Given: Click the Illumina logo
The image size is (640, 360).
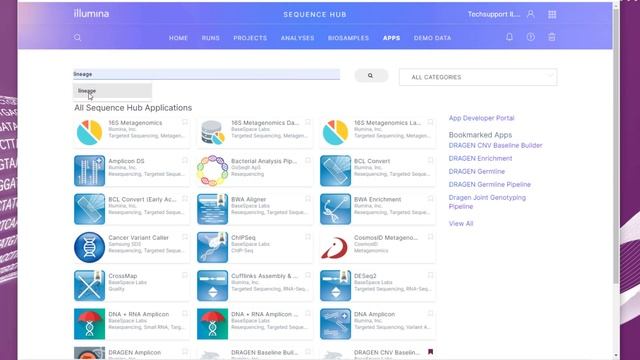Looking at the screenshot, I should (x=91, y=13).
